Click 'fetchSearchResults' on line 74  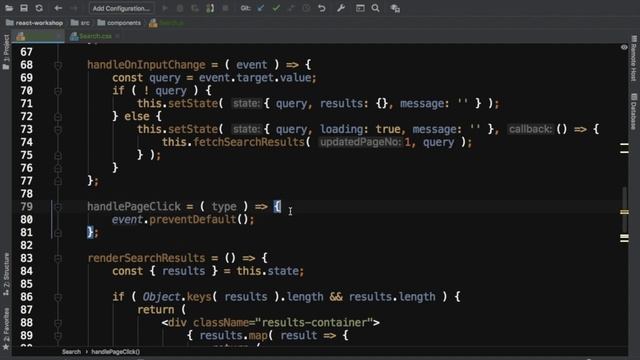click(249, 142)
